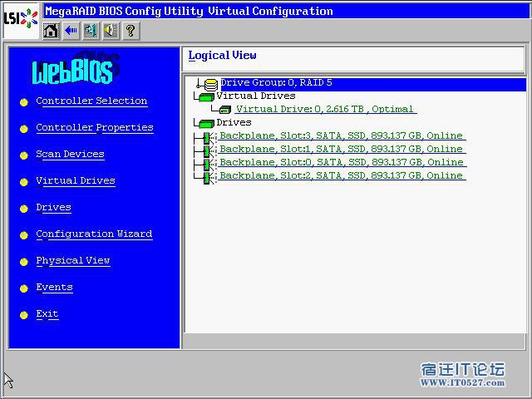This screenshot has width=532, height=399.
Task: Open Backplane Slot:3 SSD drive entry
Action: click(x=342, y=135)
